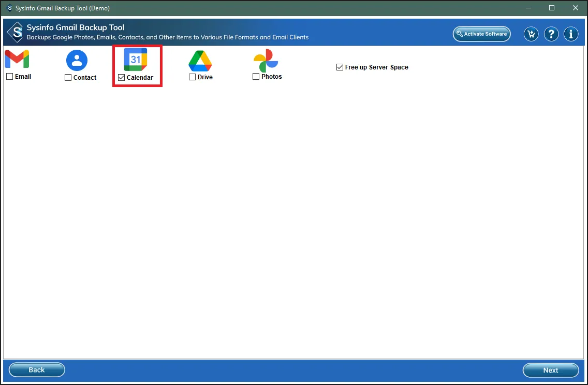The width and height of the screenshot is (588, 385).
Task: Disable Free up Server Space checkbox
Action: click(340, 67)
